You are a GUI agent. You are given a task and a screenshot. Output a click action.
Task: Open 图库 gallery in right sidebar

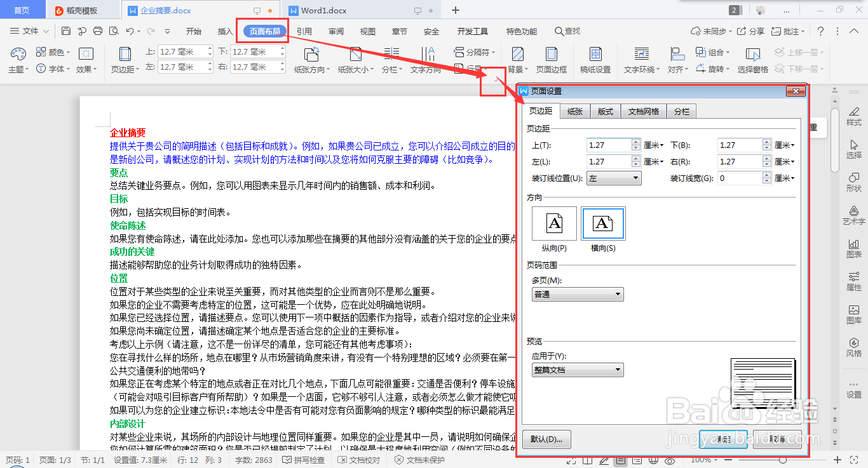coord(854,313)
